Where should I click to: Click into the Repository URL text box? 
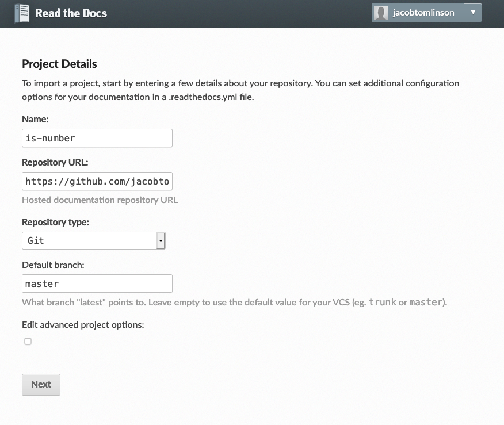point(97,182)
